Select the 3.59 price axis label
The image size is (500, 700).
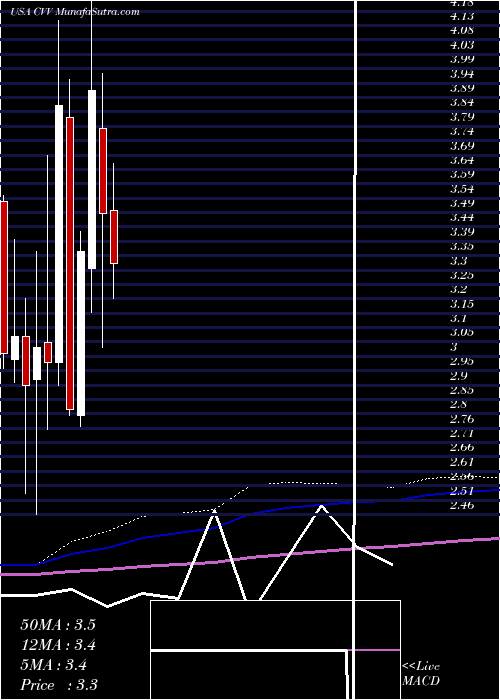click(x=462, y=174)
